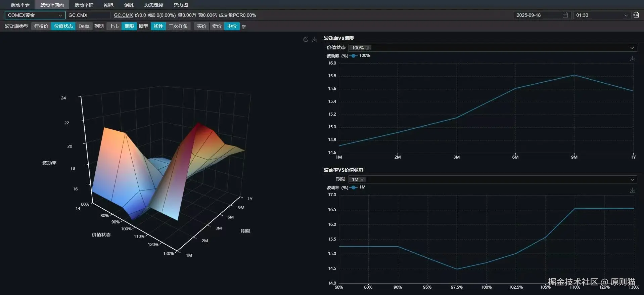
Task: Choose the 期限 expiry option in toolbar
Action: click(x=129, y=26)
